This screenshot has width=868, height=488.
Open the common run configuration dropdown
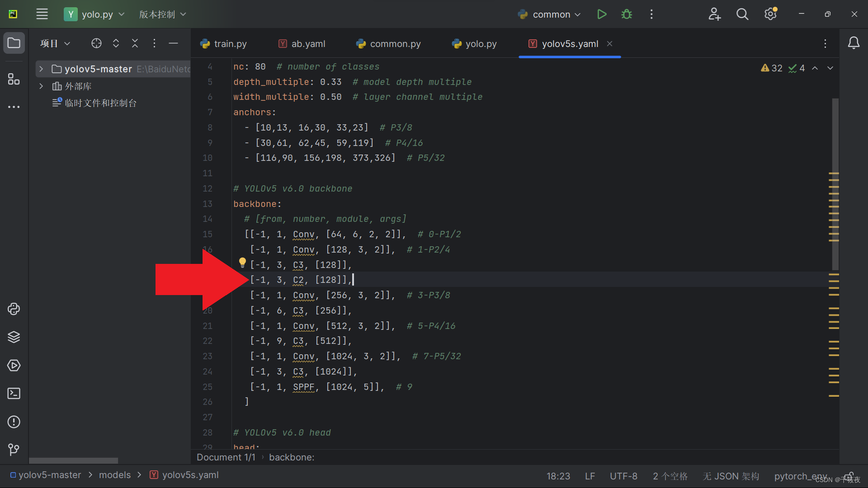coord(549,14)
